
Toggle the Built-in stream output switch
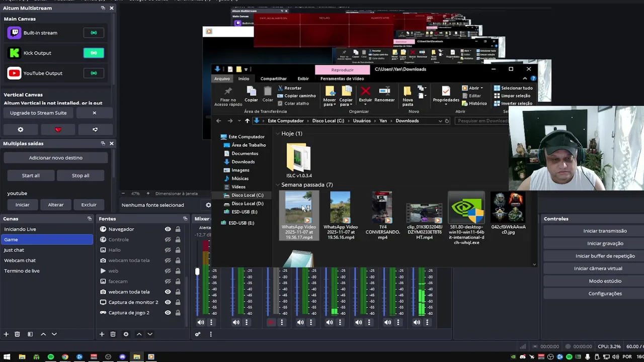coord(94,33)
